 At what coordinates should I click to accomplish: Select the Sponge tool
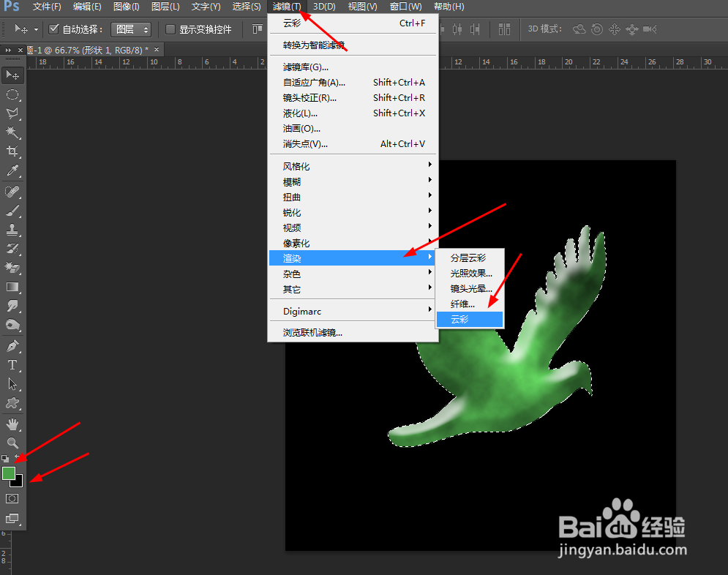[x=12, y=325]
